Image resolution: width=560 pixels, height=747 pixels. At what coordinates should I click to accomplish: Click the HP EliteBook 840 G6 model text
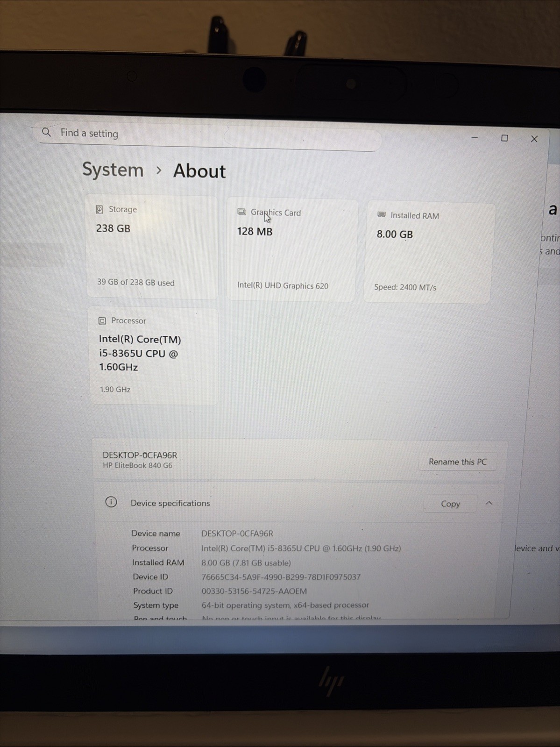(x=137, y=465)
